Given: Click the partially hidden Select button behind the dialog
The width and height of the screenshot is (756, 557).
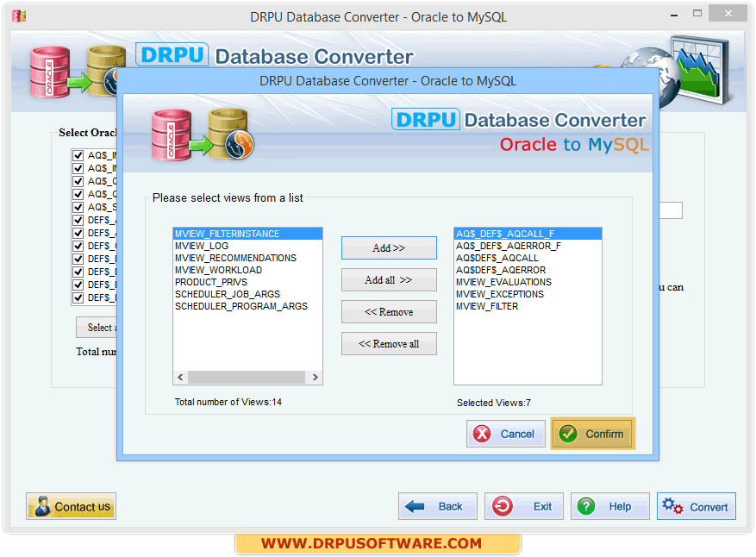Looking at the screenshot, I should [x=97, y=328].
